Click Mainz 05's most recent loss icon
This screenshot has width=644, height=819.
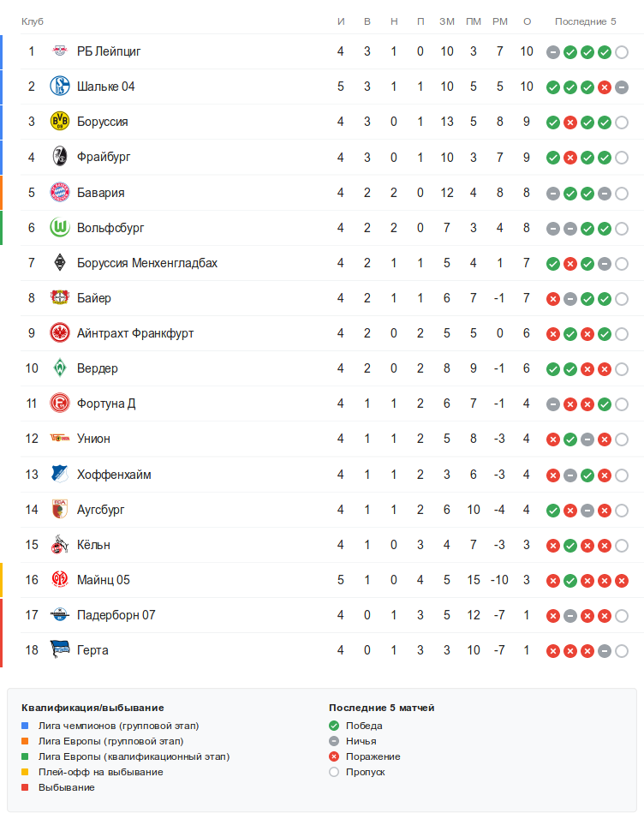pyautogui.click(x=622, y=581)
